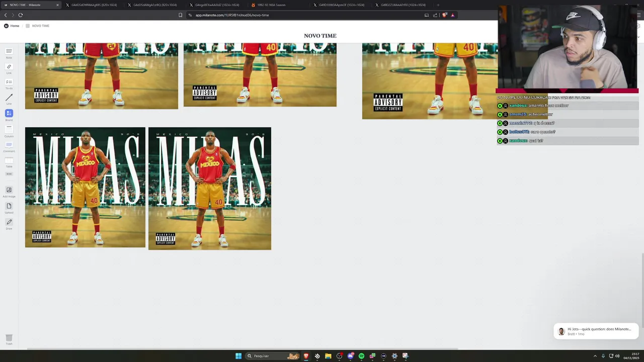Select bottom-left MIDAS poster with wide stance

coord(85,187)
